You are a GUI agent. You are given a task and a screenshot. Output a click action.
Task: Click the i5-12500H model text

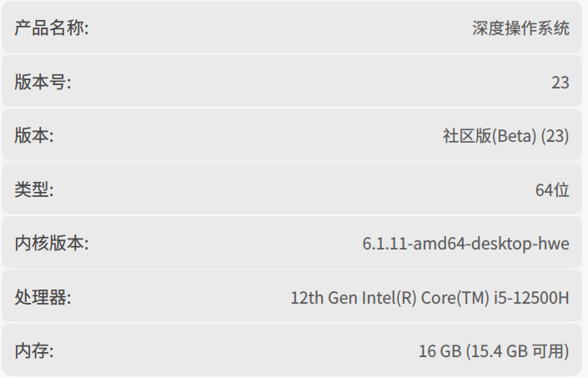point(533,296)
